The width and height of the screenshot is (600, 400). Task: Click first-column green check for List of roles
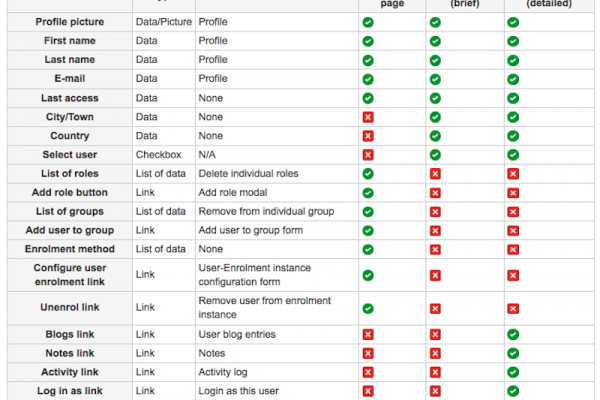click(368, 174)
